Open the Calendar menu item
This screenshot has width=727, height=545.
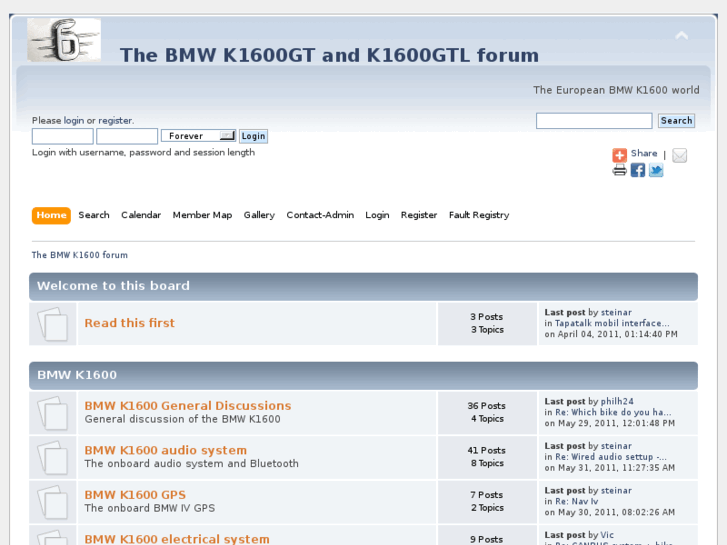141,215
